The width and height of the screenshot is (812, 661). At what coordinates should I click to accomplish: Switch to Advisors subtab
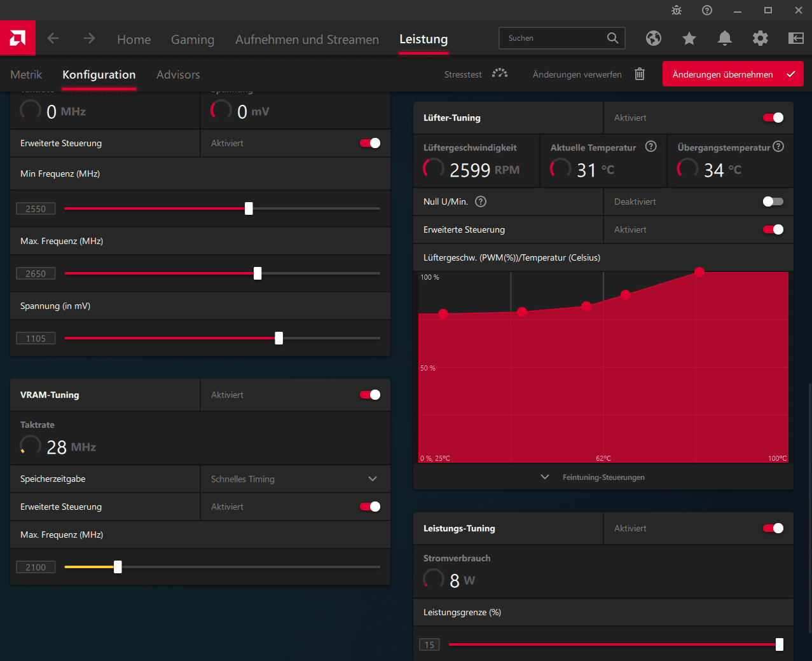(x=178, y=74)
